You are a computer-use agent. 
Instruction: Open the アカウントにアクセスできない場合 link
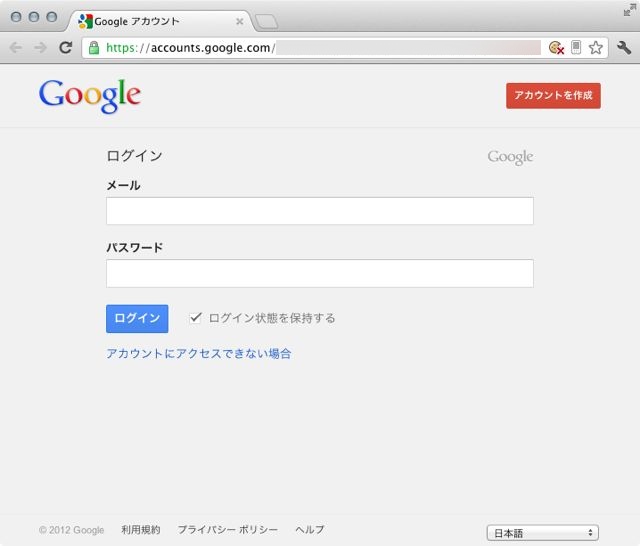pyautogui.click(x=199, y=353)
